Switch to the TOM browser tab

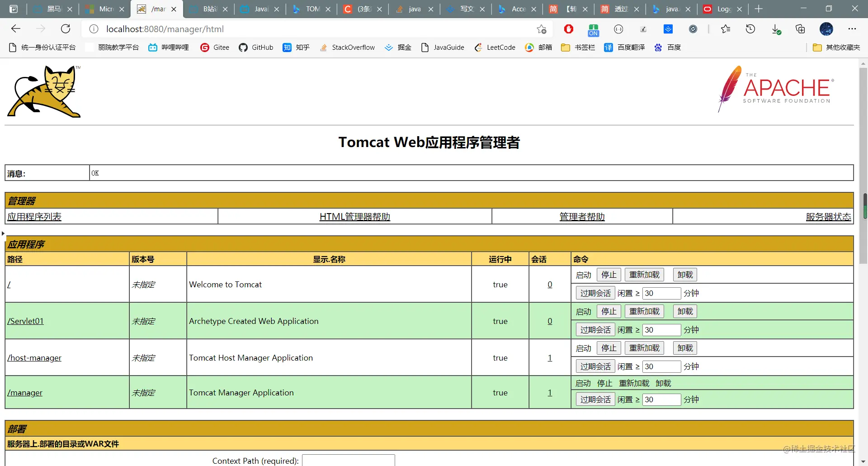click(311, 9)
